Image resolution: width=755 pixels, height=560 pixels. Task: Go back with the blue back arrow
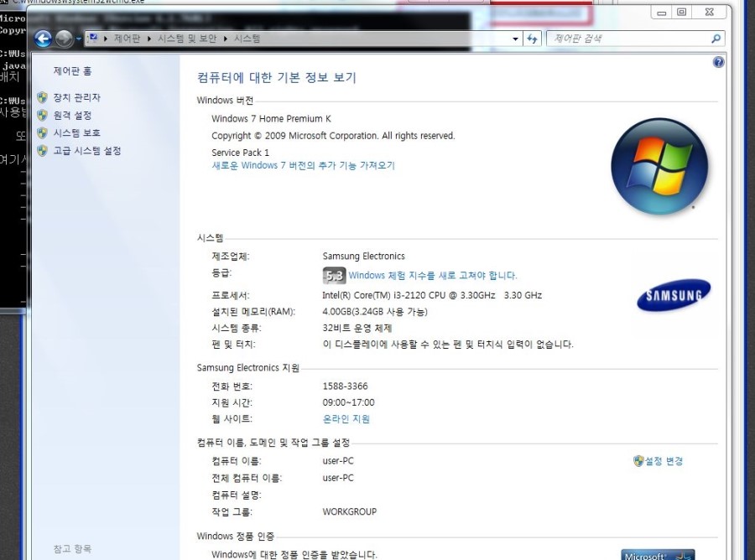[x=43, y=39]
